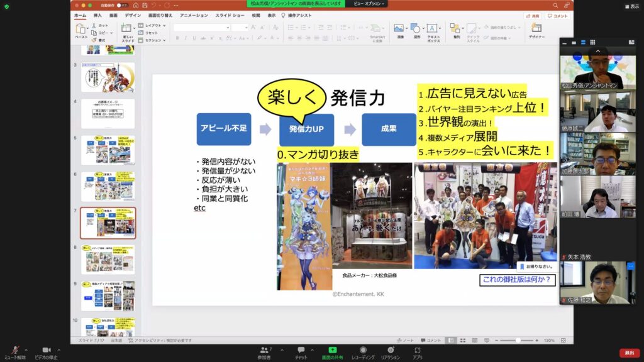Open Zoom apps

click(x=418, y=353)
